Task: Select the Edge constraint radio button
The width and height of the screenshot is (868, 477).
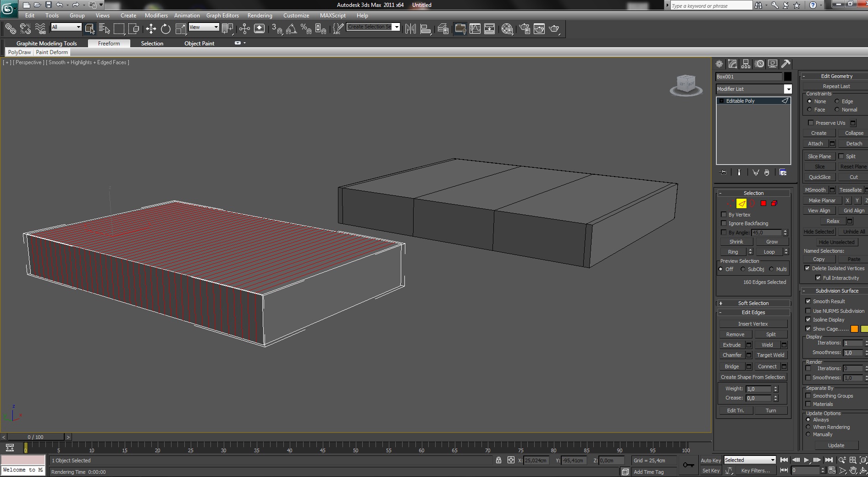Action: tap(837, 101)
